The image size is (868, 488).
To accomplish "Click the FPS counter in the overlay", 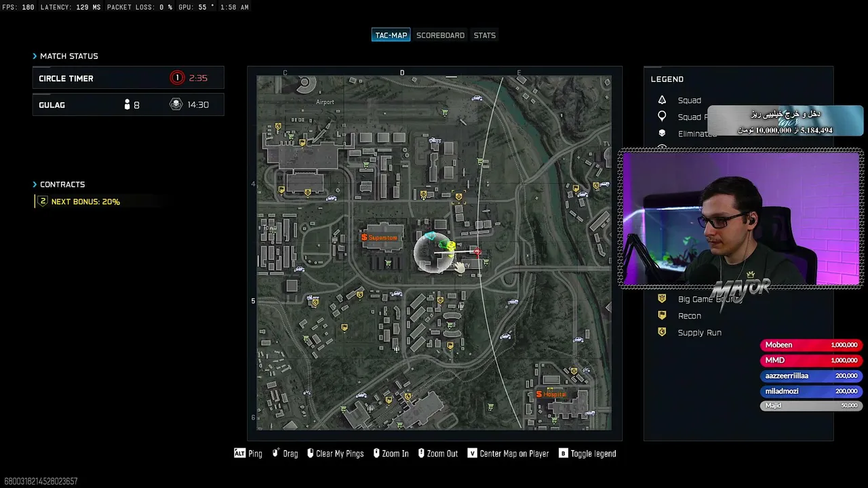I will 19,7.
